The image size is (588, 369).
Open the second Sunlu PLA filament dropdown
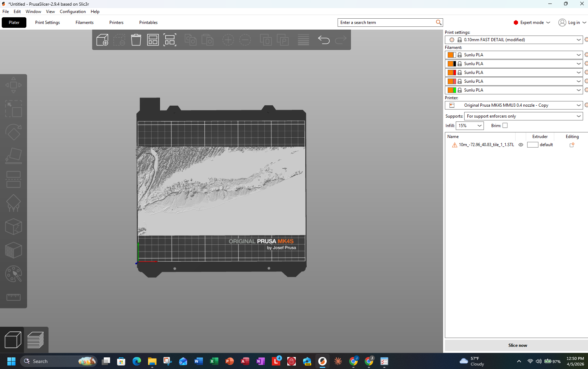pyautogui.click(x=579, y=64)
